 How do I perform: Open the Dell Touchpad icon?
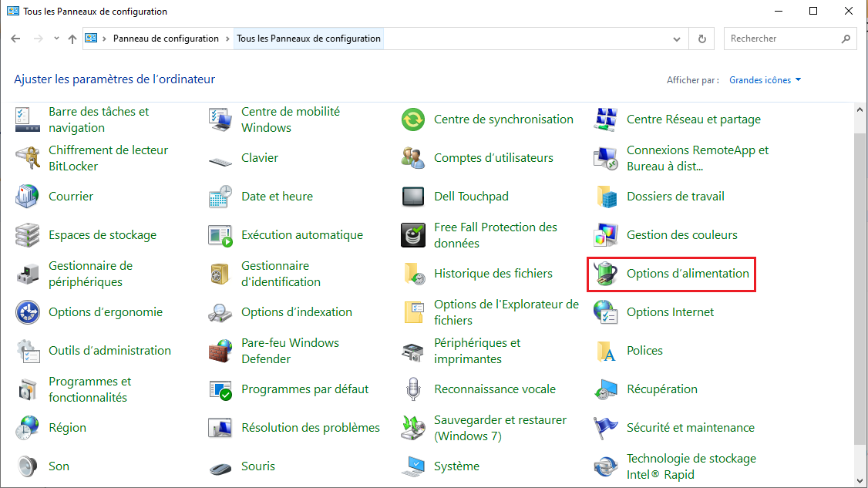(412, 196)
